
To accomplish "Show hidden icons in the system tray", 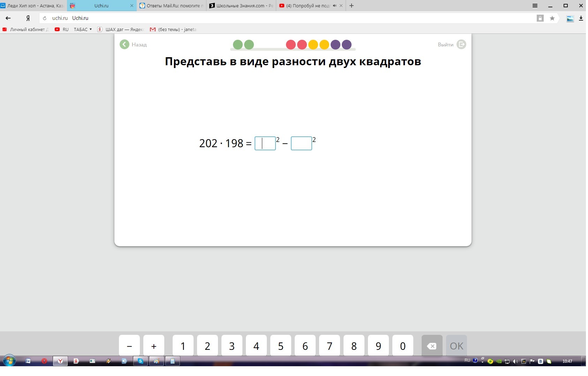I will tap(482, 362).
